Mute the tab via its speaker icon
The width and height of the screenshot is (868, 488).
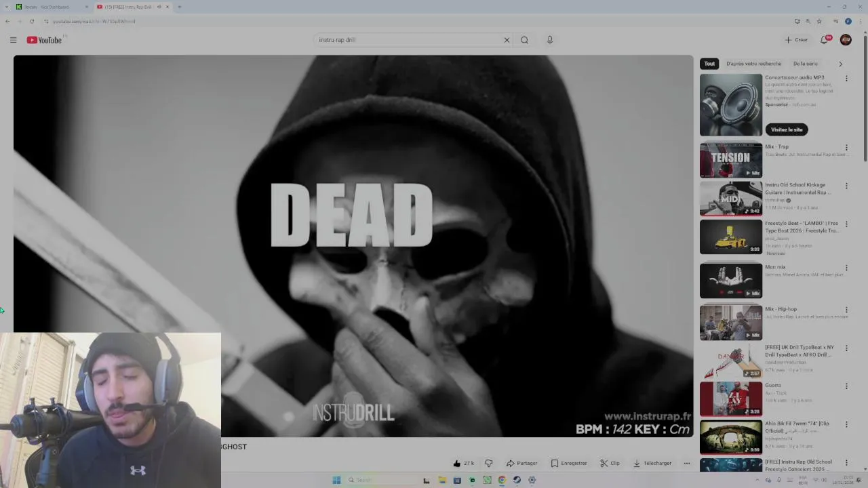(159, 7)
